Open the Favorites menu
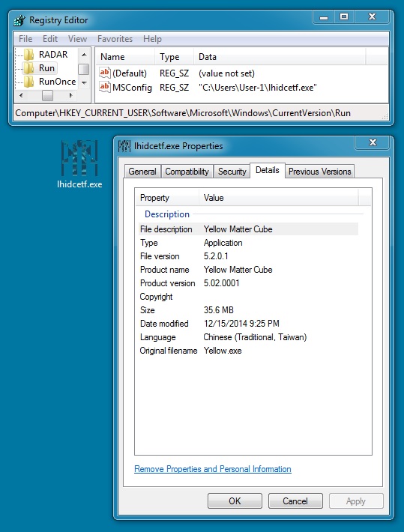The width and height of the screenshot is (404, 532). tap(115, 39)
